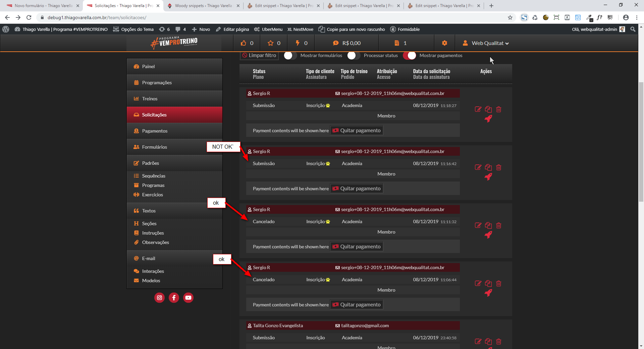Image resolution: width=644 pixels, height=349 pixels.
Task: Delete the 11:18:27 Sergio R request
Action: tap(499, 109)
